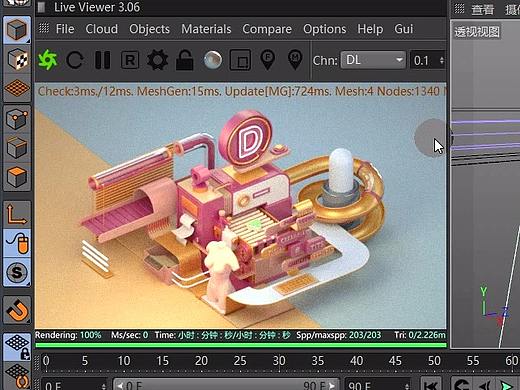
Task: Select the material picker pin icon
Action: coord(295,60)
